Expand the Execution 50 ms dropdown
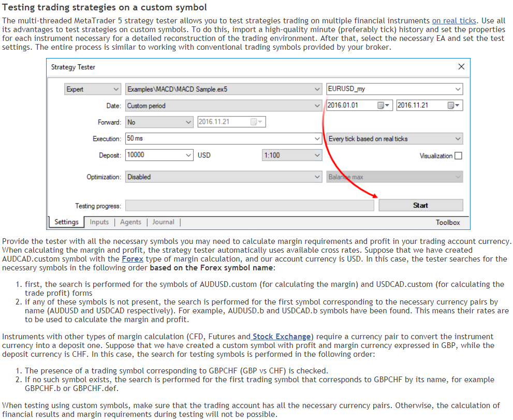 pyautogui.click(x=224, y=138)
